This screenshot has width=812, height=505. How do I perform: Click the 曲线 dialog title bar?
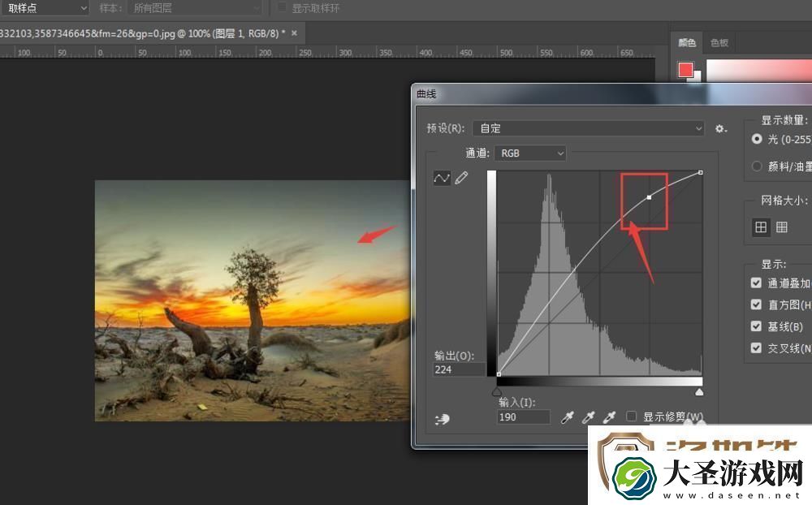[x=611, y=94]
